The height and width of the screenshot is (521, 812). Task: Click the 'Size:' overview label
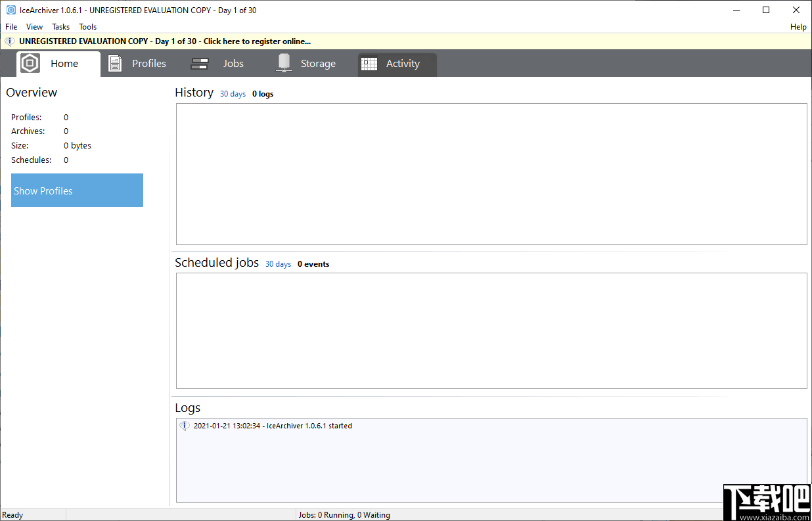(x=20, y=146)
